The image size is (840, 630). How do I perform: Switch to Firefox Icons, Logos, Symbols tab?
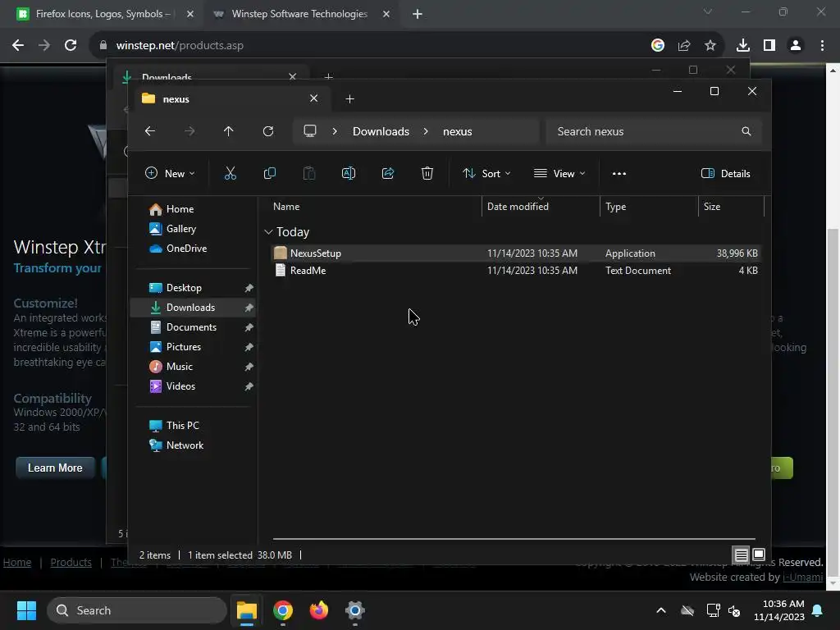coord(103,14)
